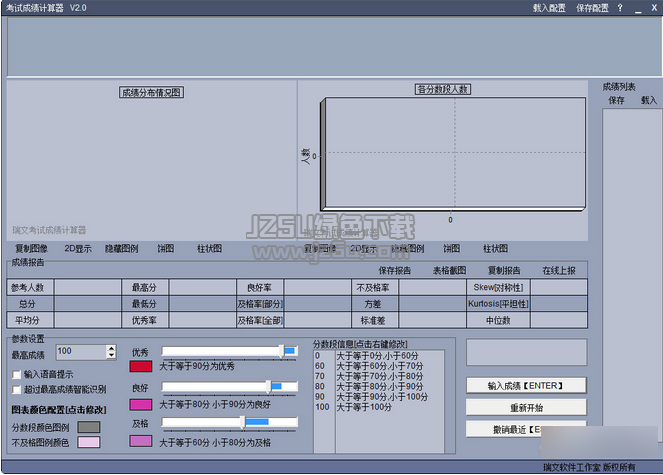663x475 pixels.
Task: Select row 大于等于70分,小于80分
Action: [x=380, y=376]
